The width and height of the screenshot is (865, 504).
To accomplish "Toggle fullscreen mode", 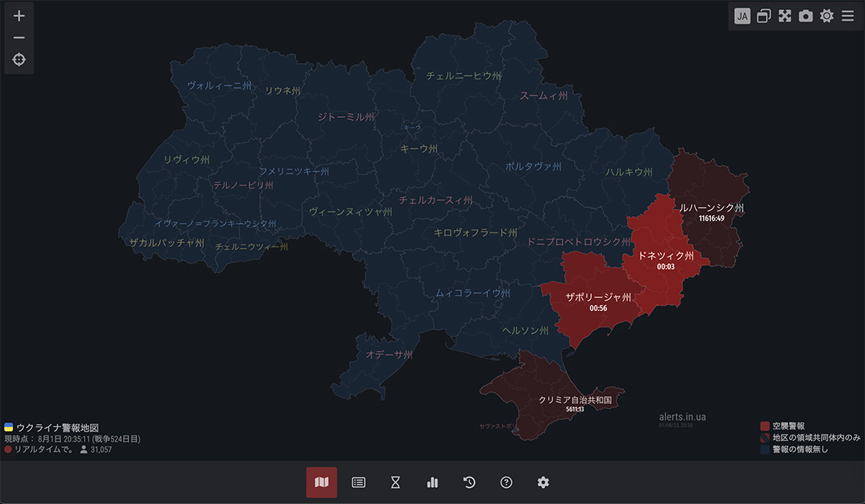I will [785, 16].
